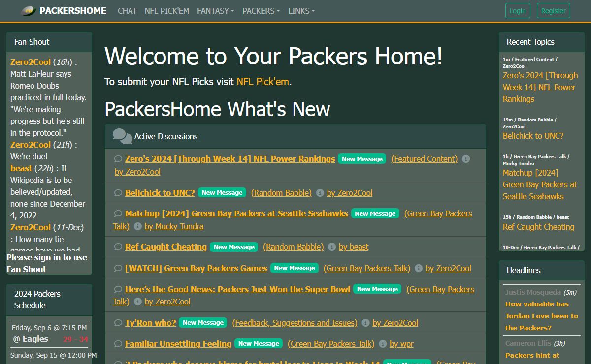Image resolution: width=591 pixels, height=364 pixels.
Task: Click info icon in WATCH Green Bay Packers Games row
Action: (x=419, y=268)
